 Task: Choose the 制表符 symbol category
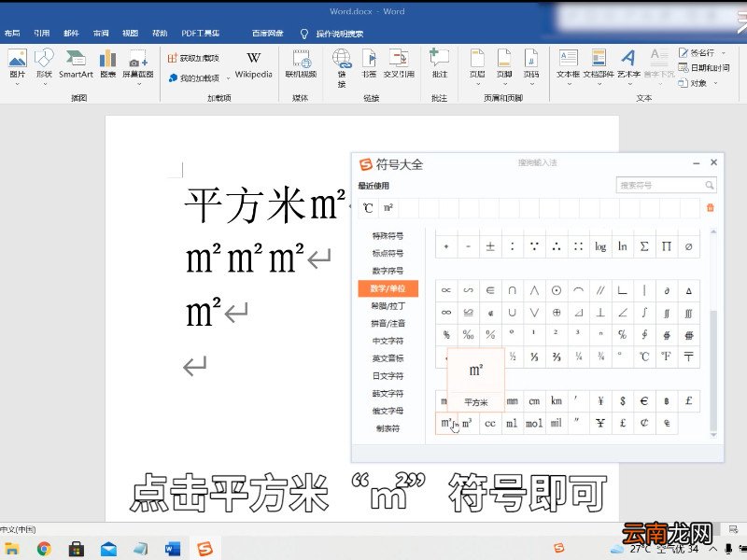coord(388,428)
